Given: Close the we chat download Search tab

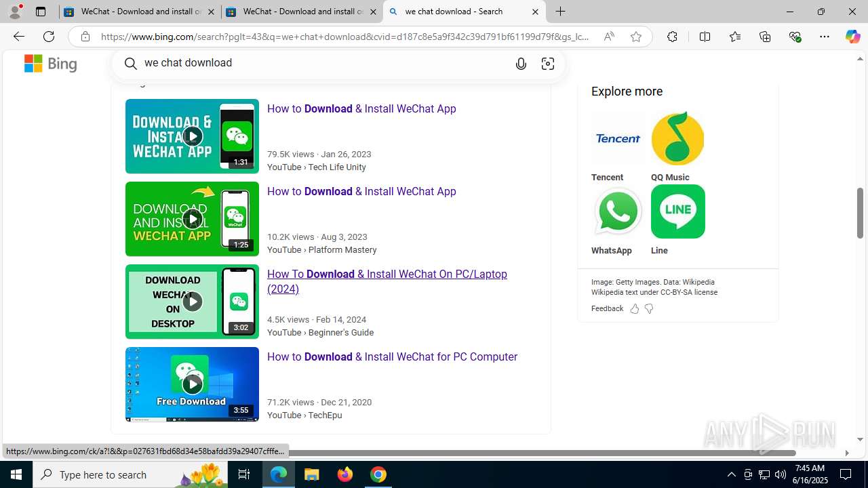Looking at the screenshot, I should pos(535,12).
